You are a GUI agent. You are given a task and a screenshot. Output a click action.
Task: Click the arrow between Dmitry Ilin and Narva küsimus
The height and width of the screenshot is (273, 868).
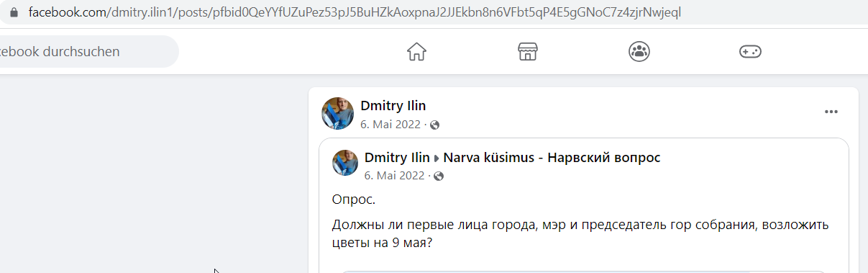437,158
